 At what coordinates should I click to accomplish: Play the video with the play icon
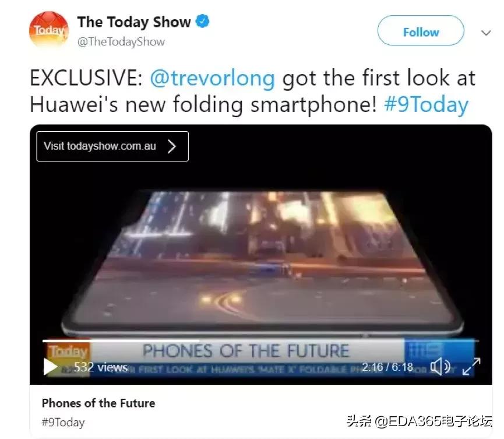[x=50, y=367]
